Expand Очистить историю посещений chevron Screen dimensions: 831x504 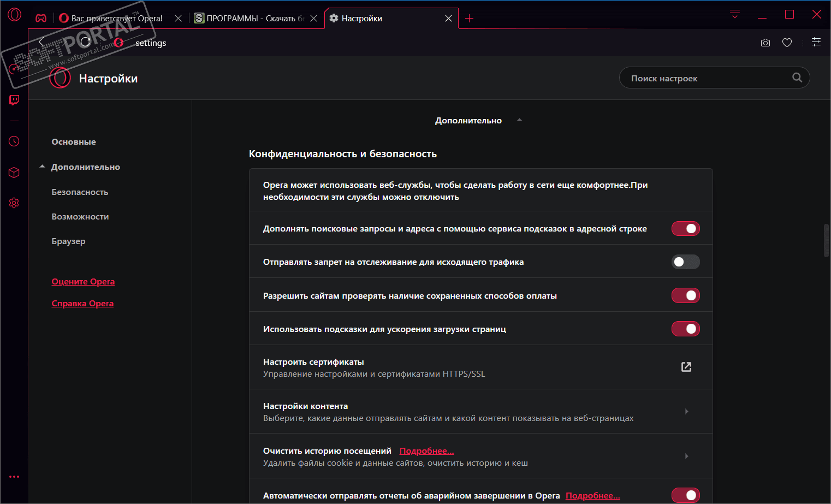point(686,456)
